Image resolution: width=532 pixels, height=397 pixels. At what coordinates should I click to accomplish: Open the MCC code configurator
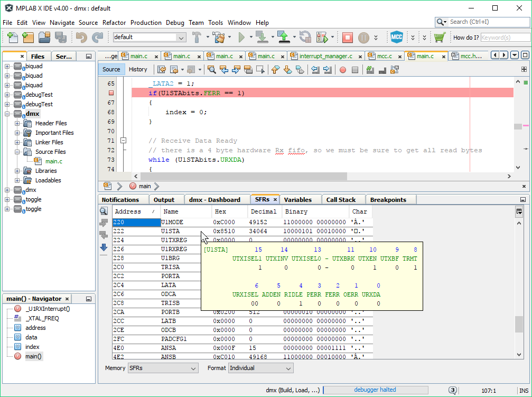pos(397,38)
